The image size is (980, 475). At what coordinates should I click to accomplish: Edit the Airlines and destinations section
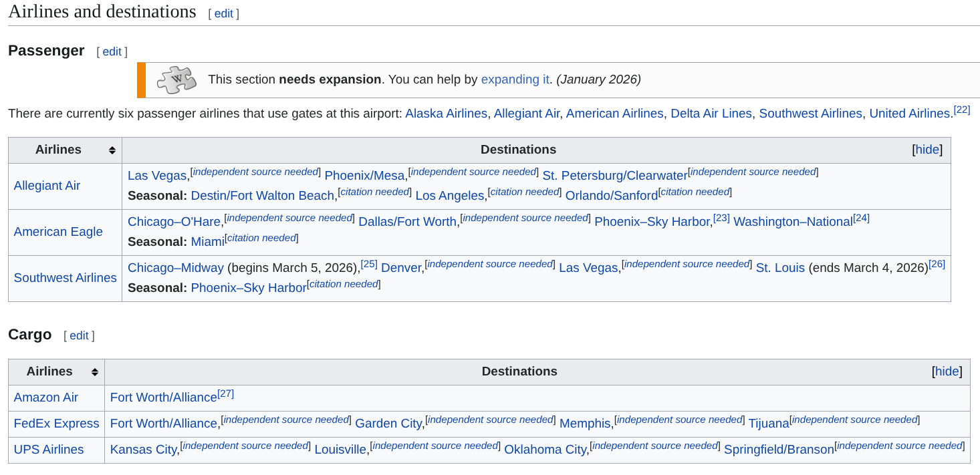click(223, 13)
